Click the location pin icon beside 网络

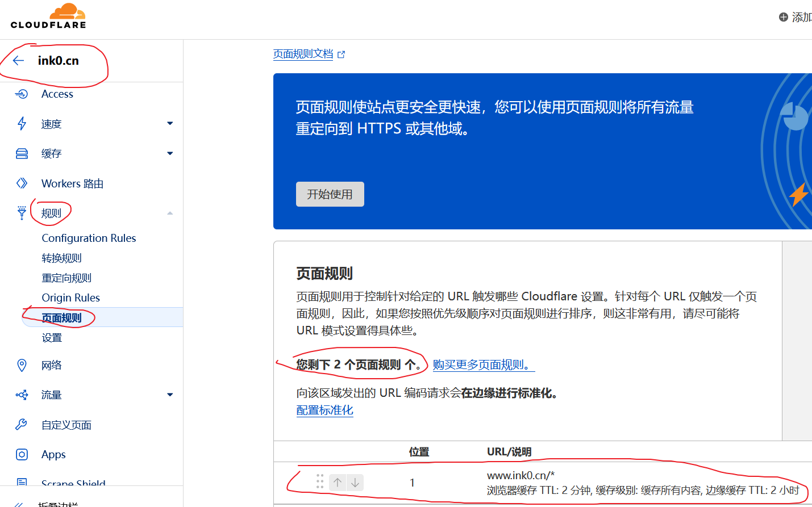[x=22, y=365]
